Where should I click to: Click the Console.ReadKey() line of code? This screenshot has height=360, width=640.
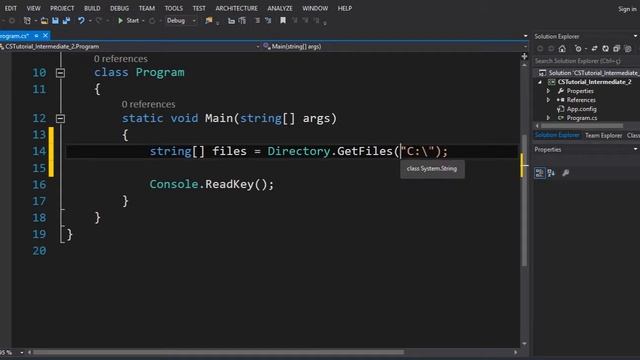[211, 184]
